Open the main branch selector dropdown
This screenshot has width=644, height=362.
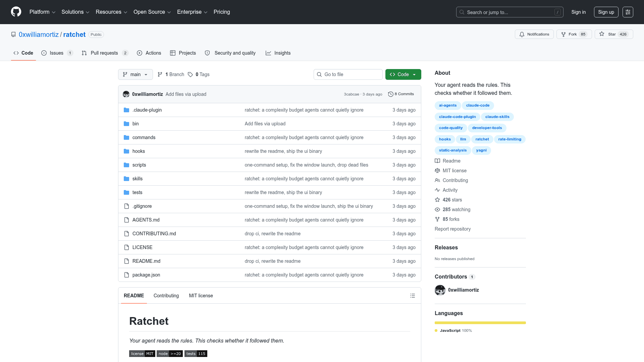[x=136, y=74]
